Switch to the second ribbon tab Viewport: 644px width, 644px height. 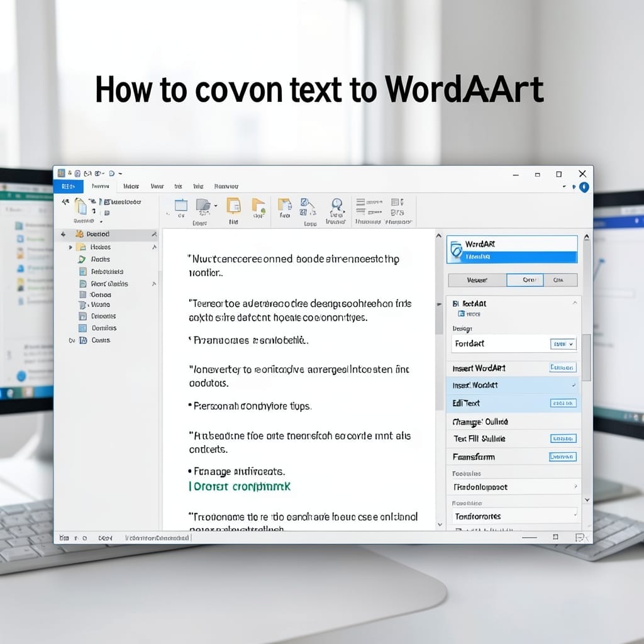coord(100,186)
